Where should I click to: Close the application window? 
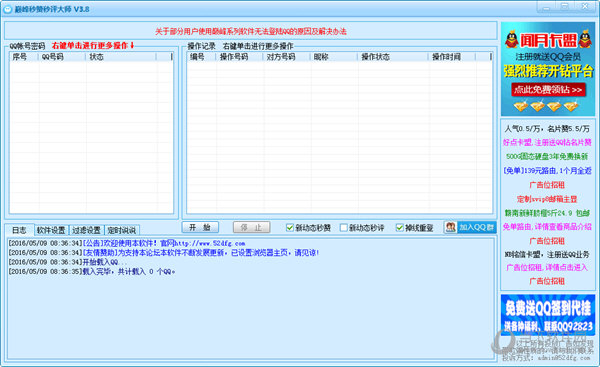point(585,7)
